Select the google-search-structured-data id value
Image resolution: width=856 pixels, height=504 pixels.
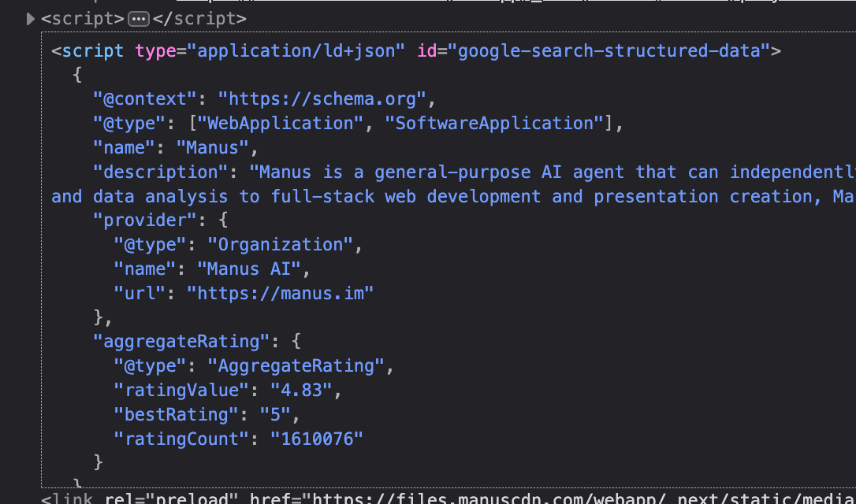[609, 50]
